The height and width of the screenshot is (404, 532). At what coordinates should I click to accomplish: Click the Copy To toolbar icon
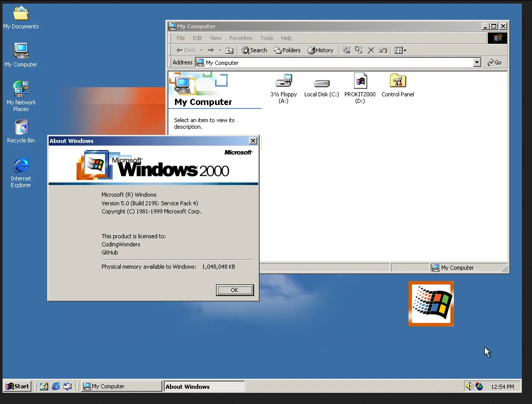[x=359, y=50]
